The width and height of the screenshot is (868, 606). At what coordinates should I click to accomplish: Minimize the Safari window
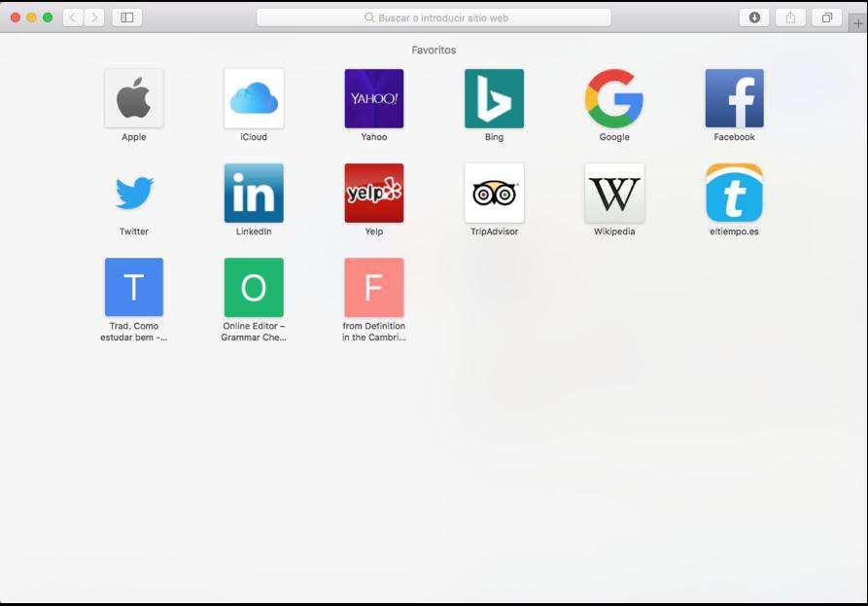pyautogui.click(x=31, y=18)
